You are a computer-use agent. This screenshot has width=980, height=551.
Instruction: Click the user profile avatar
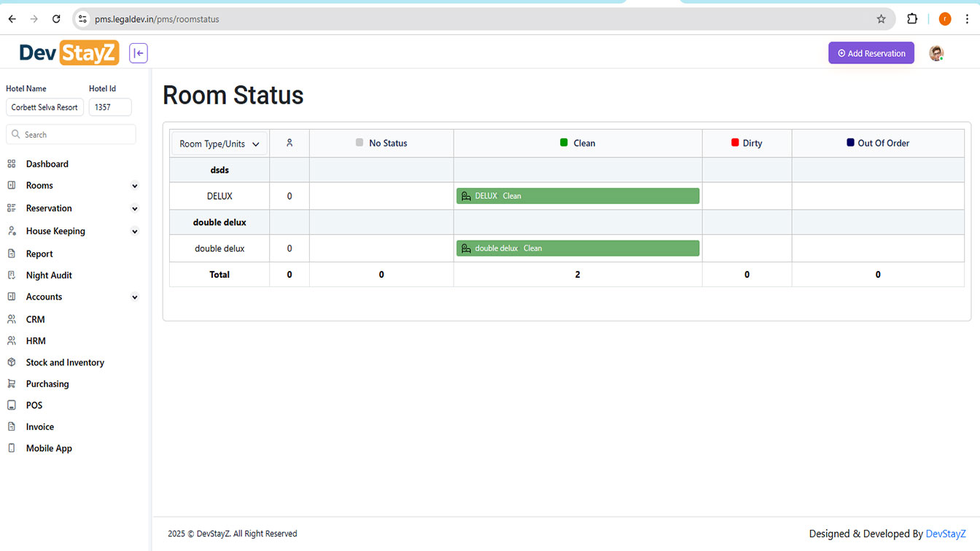click(x=936, y=53)
